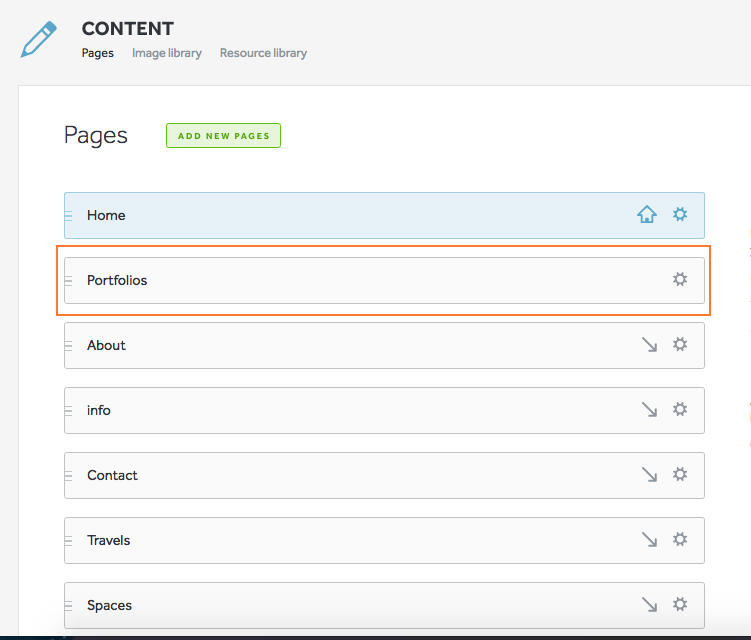Click the arrow icon on About row
The width and height of the screenshot is (751, 640).
[649, 344]
